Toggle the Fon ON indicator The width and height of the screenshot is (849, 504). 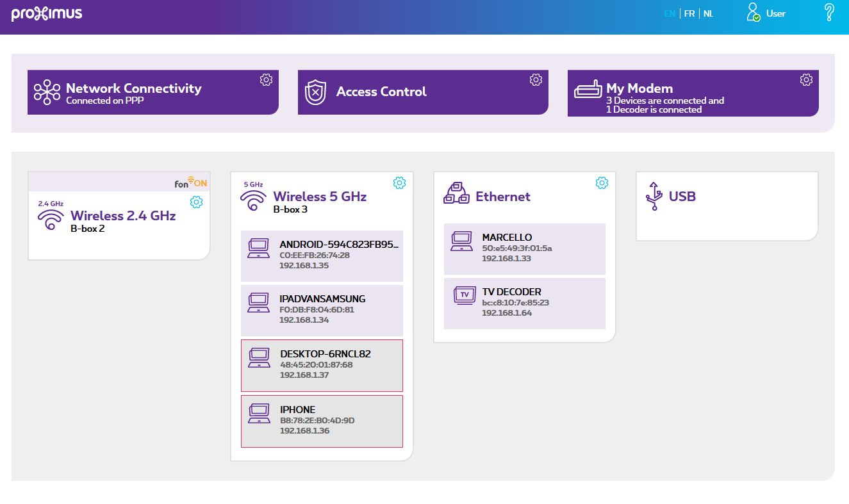tap(191, 183)
